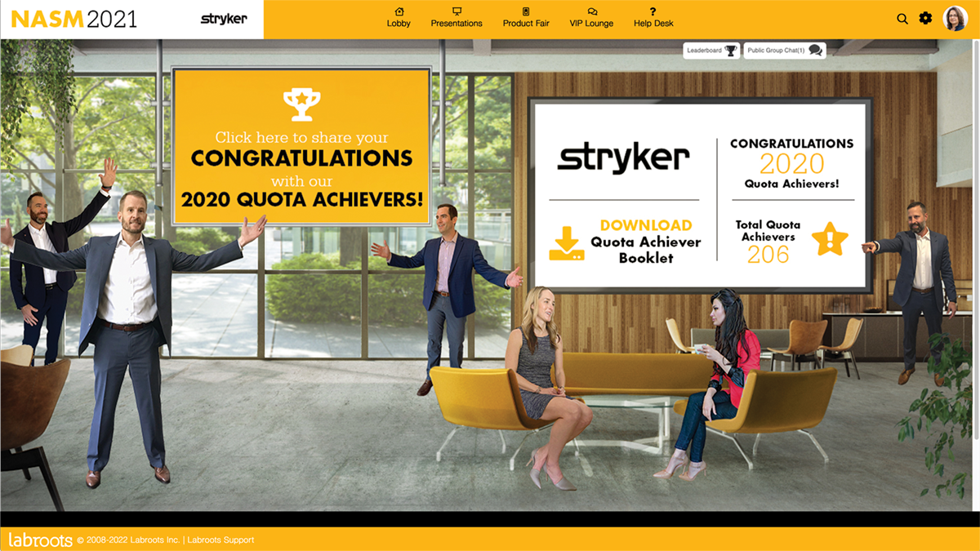Click 'Click here to share your' text
980x551 pixels.
[x=301, y=138]
